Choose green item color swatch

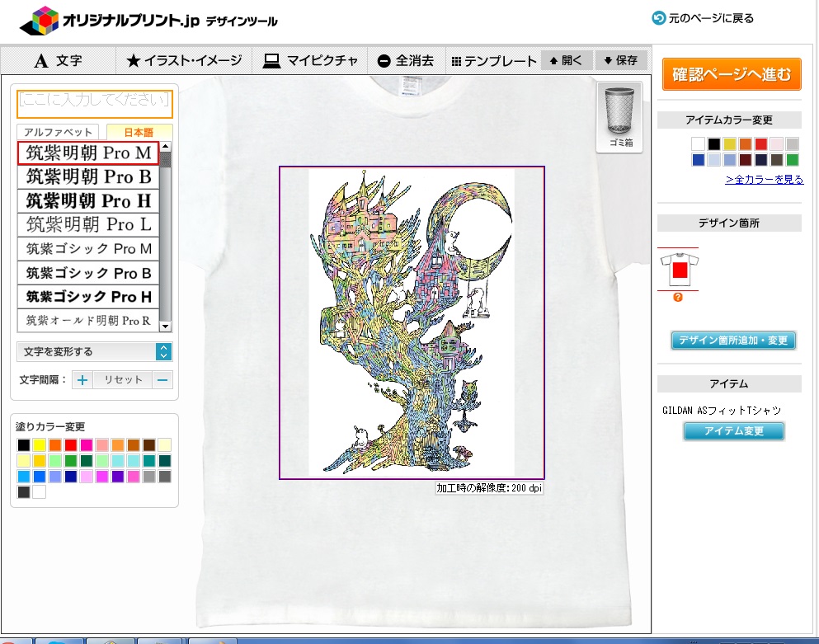[x=793, y=159]
